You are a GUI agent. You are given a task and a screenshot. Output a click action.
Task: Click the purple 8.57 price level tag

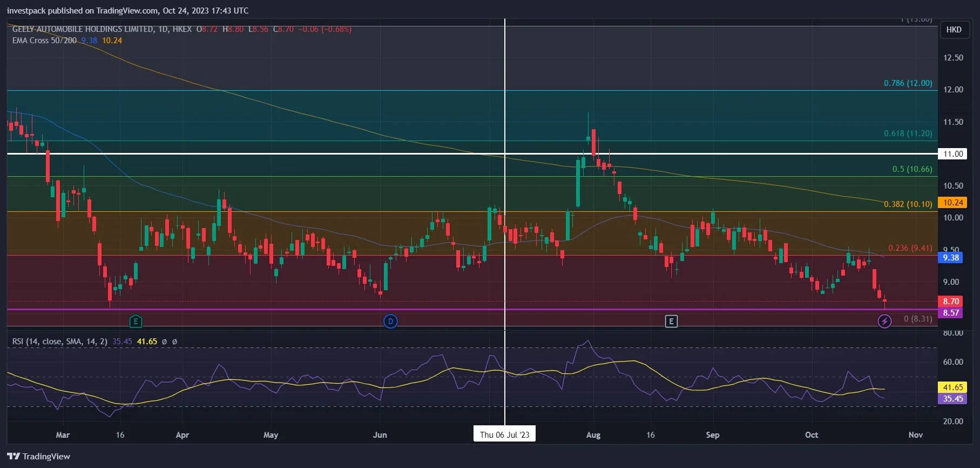coord(951,313)
